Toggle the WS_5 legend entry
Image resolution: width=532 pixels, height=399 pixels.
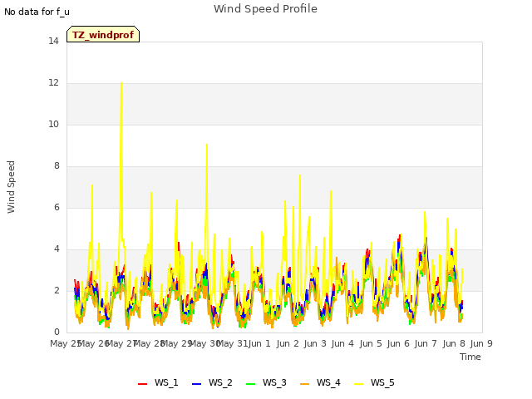374,382
